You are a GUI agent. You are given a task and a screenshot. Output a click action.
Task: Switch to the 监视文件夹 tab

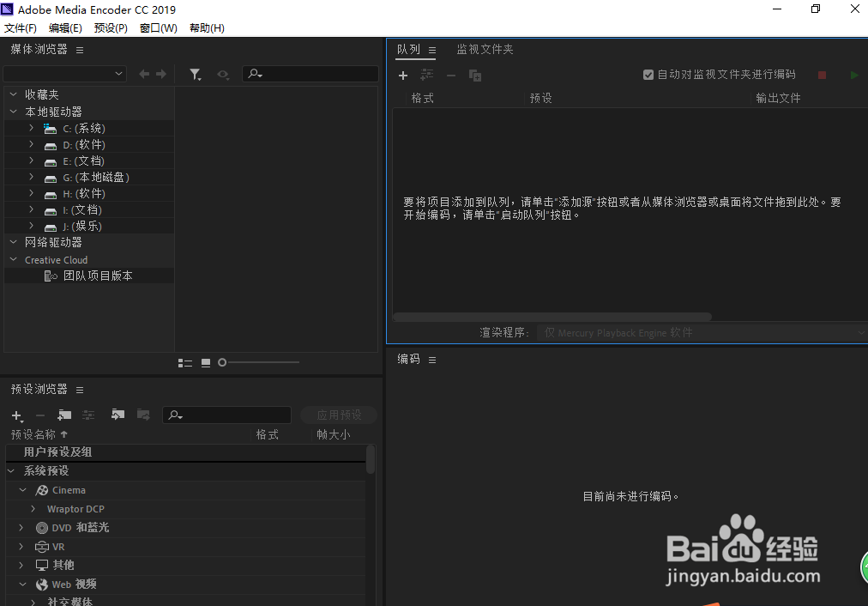pyautogui.click(x=485, y=49)
